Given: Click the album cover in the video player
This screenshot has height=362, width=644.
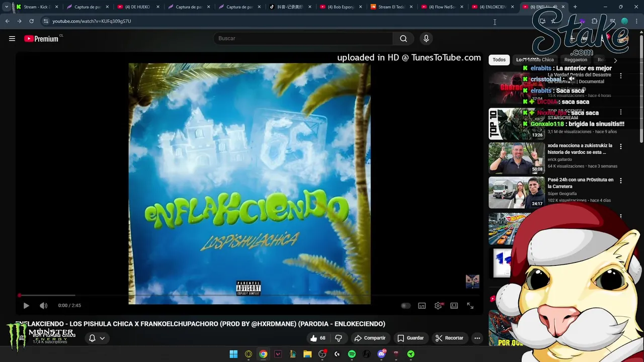Looking at the screenshot, I should [250, 184].
